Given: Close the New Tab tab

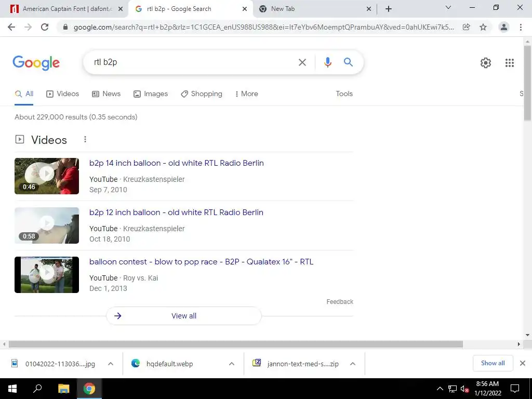Looking at the screenshot, I should (369, 9).
